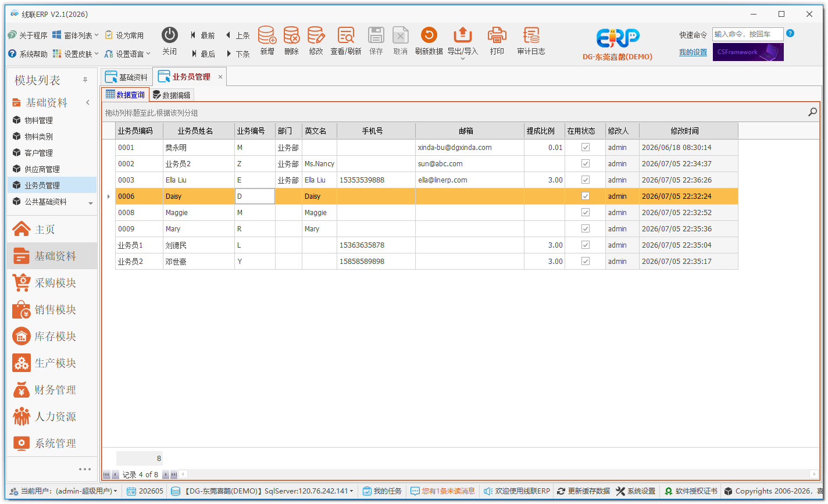This screenshot has width=828, height=504.
Task: Open the 窗体列表 dropdown
Action: point(76,35)
